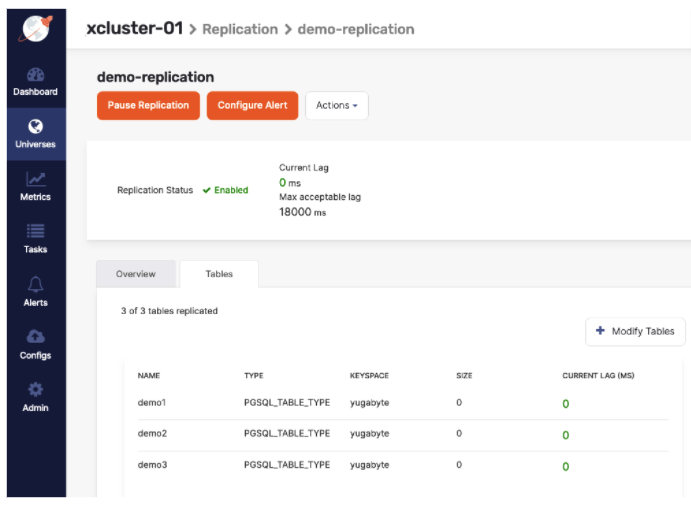Open the Alerts bell icon

[x=36, y=285]
